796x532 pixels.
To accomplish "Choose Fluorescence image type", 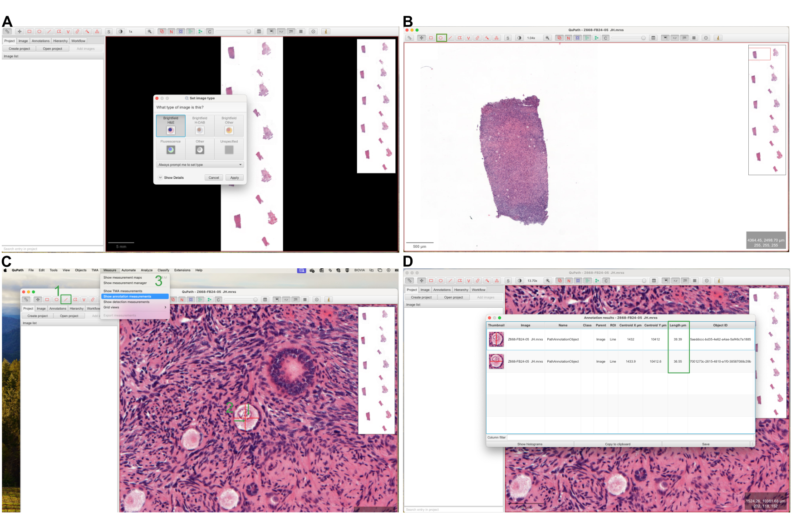I will 171,149.
